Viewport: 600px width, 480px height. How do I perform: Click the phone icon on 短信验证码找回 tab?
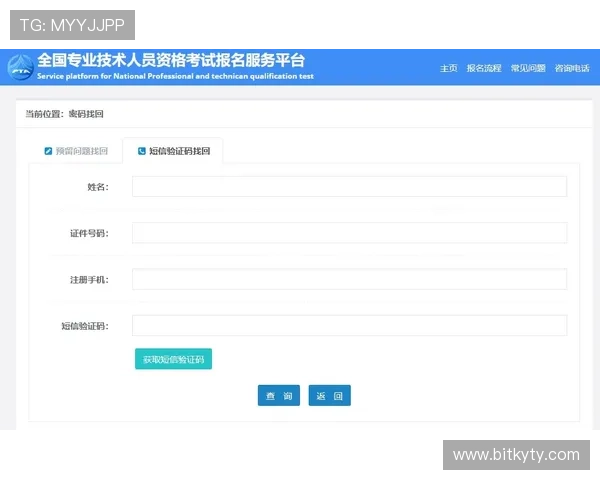(142, 151)
